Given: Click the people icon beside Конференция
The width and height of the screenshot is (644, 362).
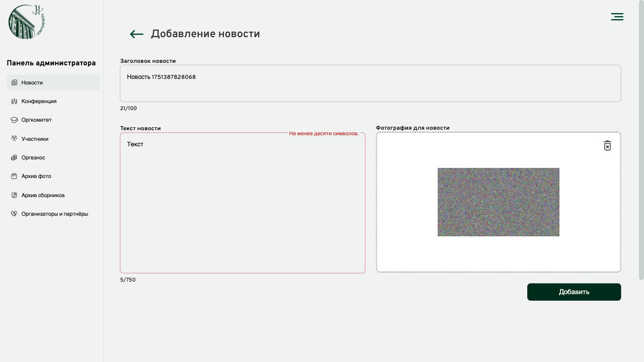Looking at the screenshot, I should click(14, 101).
